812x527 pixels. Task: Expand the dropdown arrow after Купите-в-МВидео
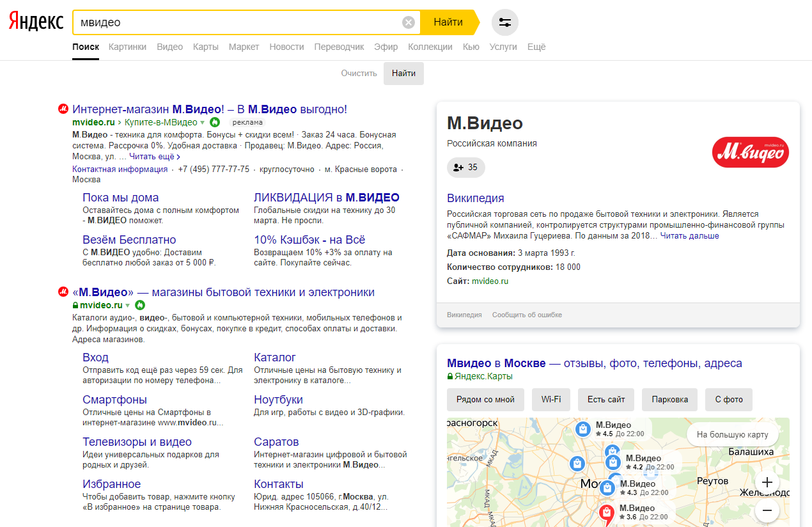(x=202, y=122)
